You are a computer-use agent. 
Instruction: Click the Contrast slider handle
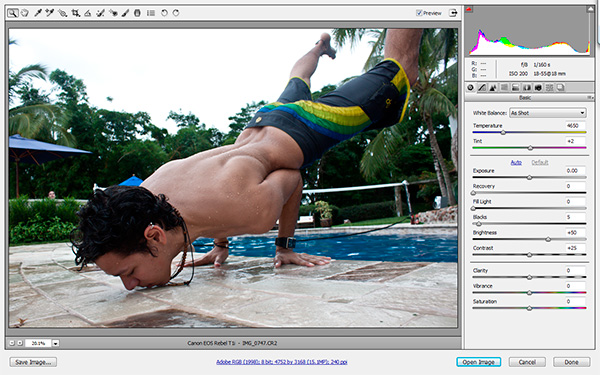coord(529,255)
